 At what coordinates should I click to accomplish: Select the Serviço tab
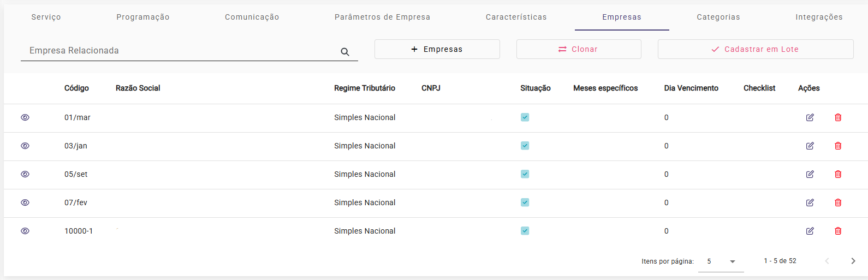point(46,17)
